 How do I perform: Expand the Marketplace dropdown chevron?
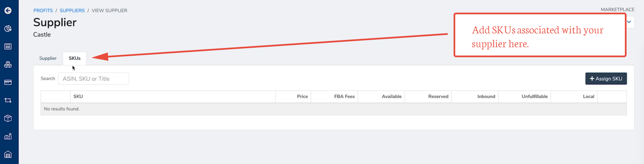pyautogui.click(x=629, y=22)
